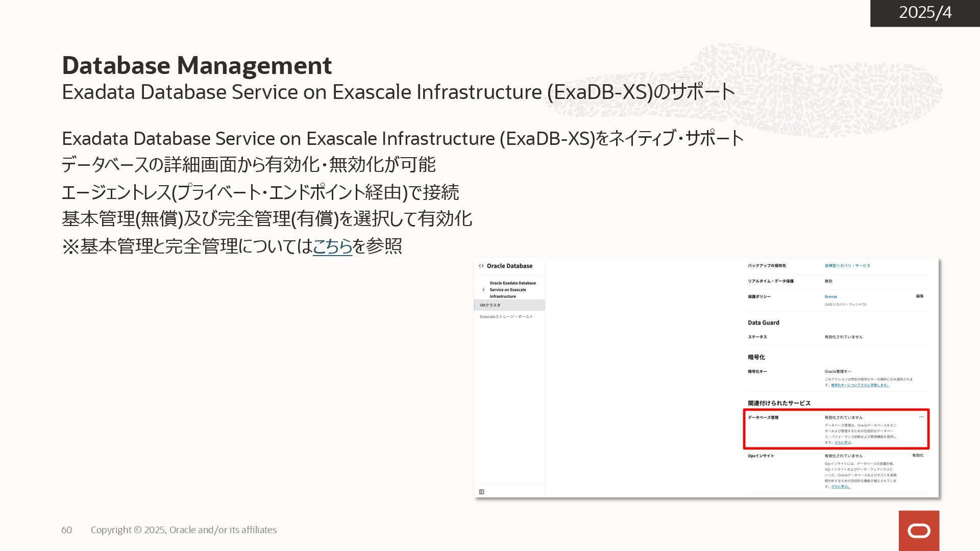Open the データベース管理 three-dot actions menu

[921, 417]
